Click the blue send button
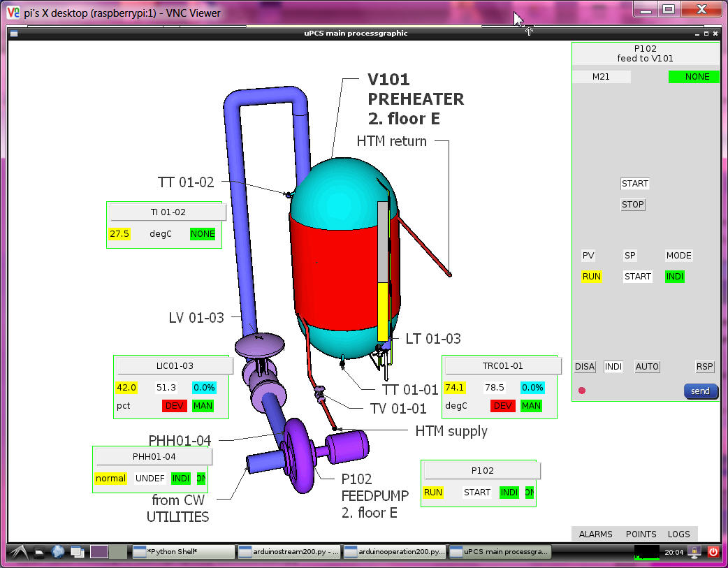 tap(700, 391)
